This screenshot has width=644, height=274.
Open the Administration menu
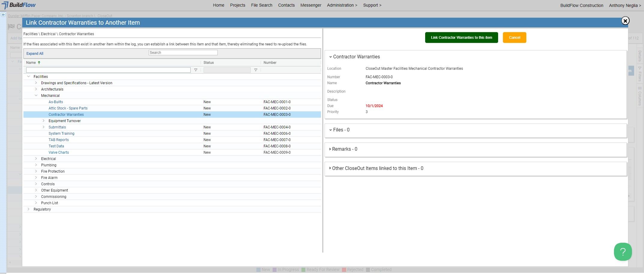point(342,5)
